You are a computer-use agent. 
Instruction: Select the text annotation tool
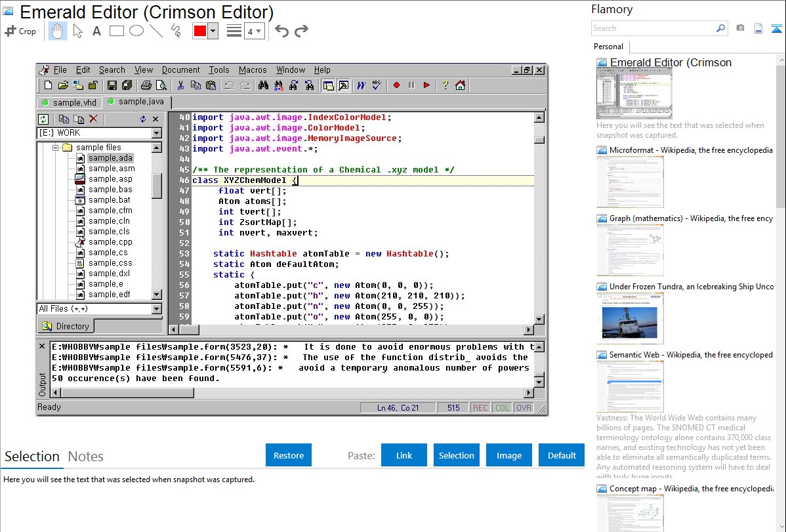pyautogui.click(x=96, y=31)
